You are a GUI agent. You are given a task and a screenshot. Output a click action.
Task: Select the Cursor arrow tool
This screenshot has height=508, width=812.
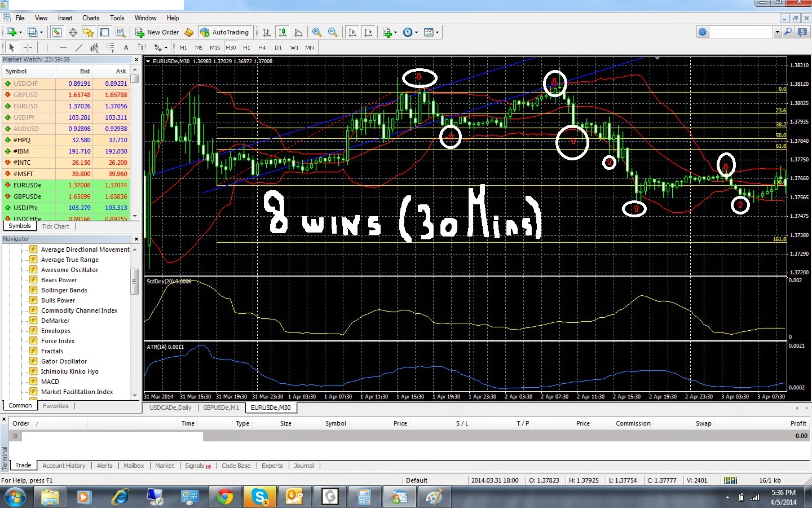[x=12, y=47]
